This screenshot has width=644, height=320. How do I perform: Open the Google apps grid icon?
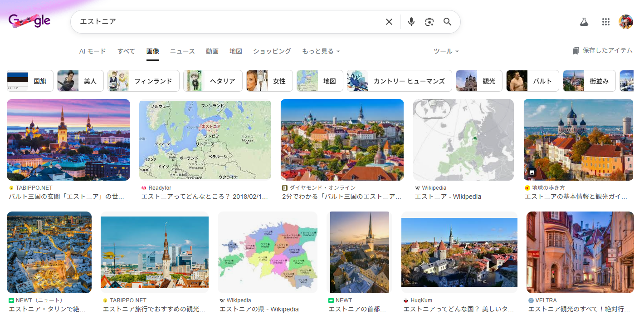click(605, 22)
